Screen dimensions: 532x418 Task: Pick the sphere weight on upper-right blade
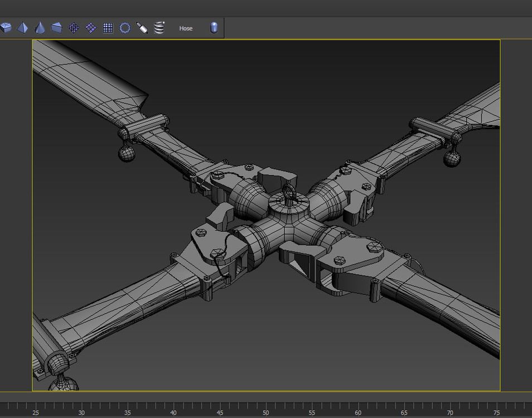tap(452, 158)
